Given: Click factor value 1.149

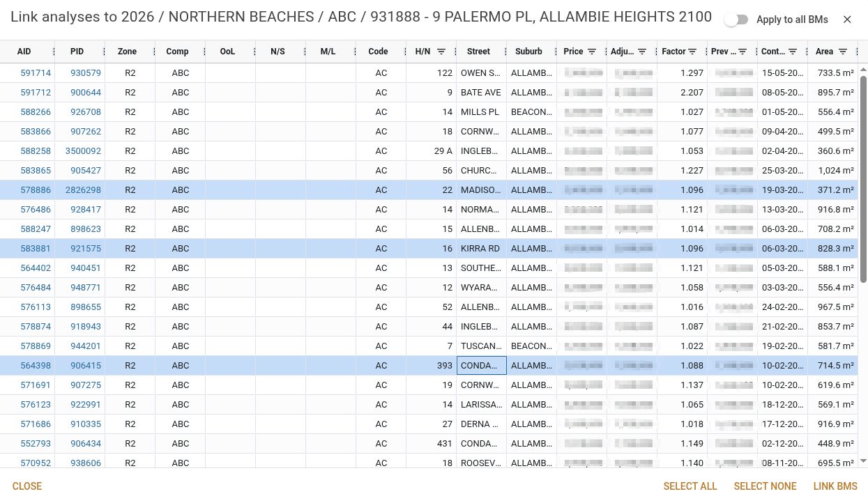Looking at the screenshot, I should click(692, 443).
